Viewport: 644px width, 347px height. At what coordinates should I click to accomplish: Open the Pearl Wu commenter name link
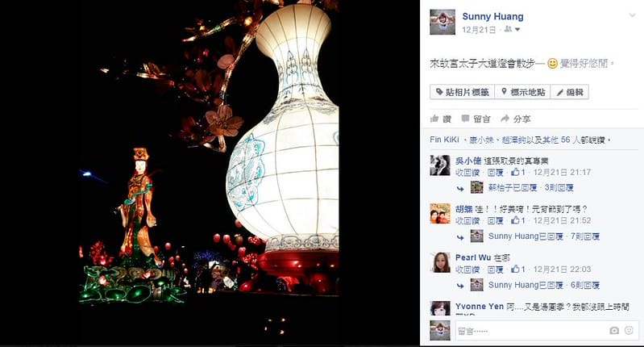tap(473, 257)
